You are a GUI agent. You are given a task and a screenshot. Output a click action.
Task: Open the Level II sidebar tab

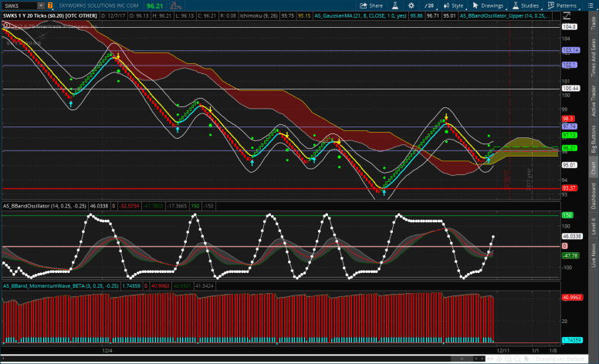[592, 226]
